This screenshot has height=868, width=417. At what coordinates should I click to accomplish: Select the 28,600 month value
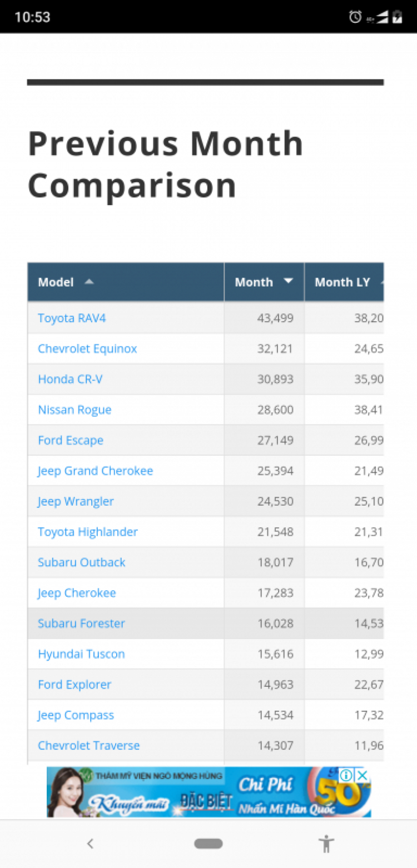pos(275,410)
